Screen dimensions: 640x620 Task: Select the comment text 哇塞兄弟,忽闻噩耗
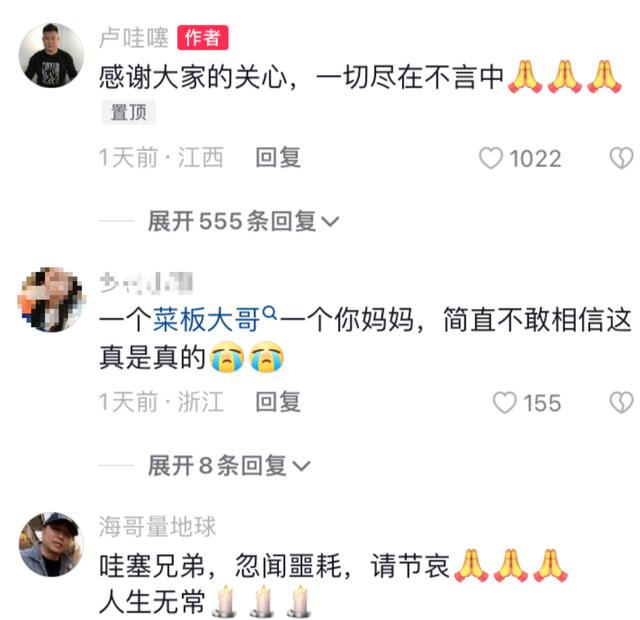point(220,566)
